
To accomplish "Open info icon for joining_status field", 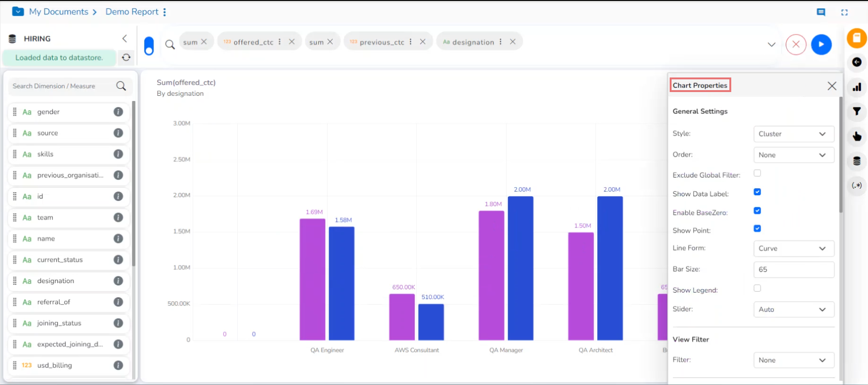I will (118, 323).
